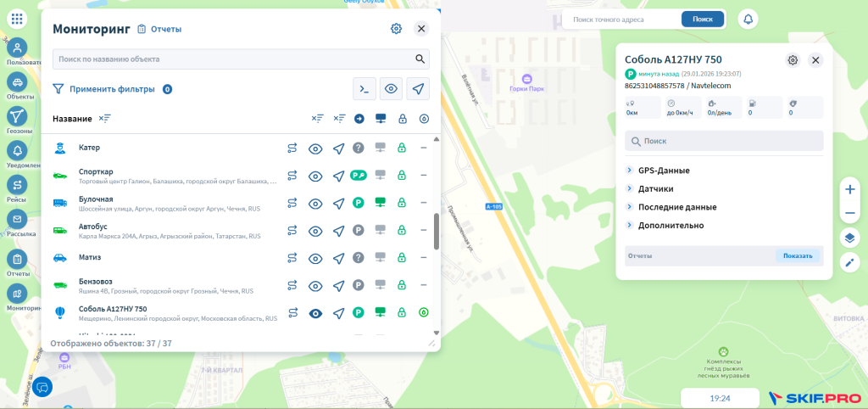Screen dimensions: 868x409
Task: Toggle the lock icon for Автобус
Action: pyautogui.click(x=403, y=231)
